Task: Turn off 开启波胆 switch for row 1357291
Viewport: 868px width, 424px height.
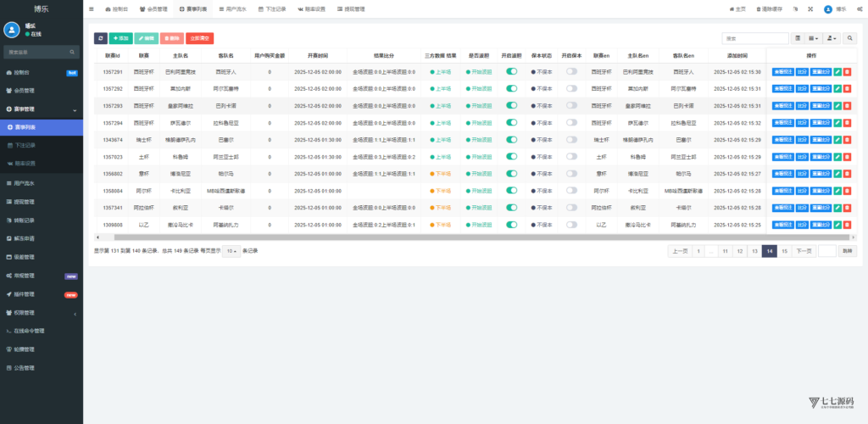Action: click(x=511, y=71)
